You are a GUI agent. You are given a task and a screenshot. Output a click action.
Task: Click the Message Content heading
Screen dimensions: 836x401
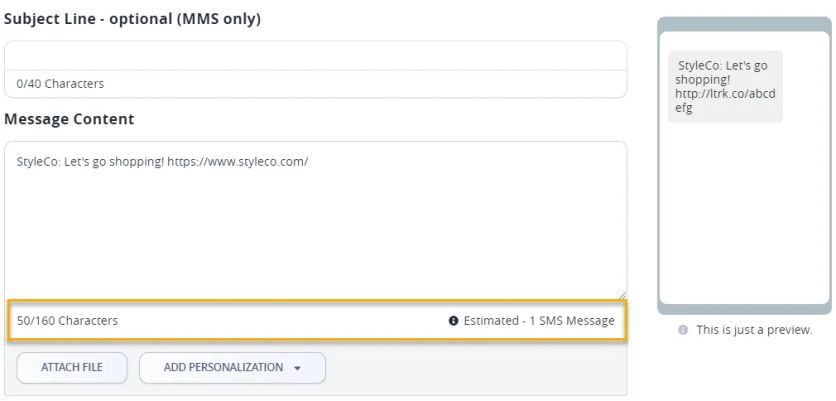pos(69,119)
